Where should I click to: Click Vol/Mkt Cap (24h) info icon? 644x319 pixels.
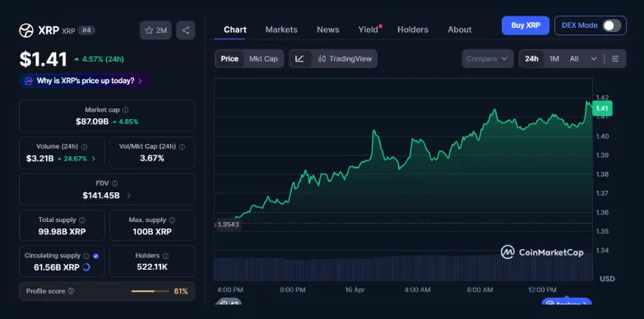click(x=182, y=146)
